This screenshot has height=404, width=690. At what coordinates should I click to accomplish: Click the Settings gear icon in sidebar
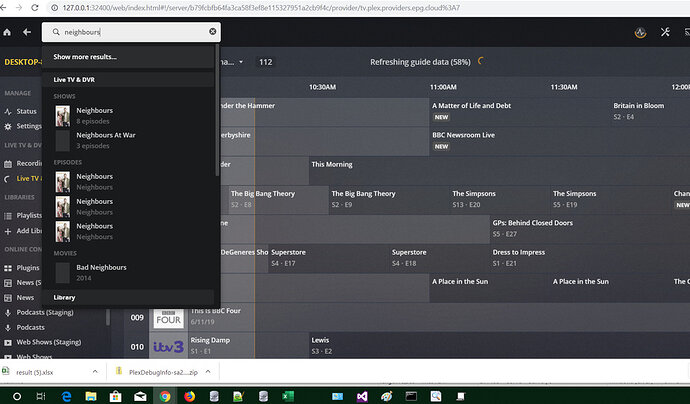click(x=8, y=127)
